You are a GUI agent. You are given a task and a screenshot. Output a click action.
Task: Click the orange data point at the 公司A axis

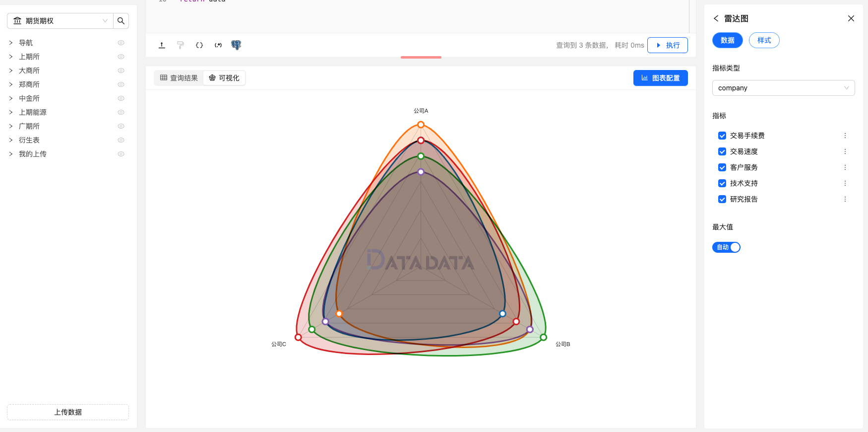421,125
